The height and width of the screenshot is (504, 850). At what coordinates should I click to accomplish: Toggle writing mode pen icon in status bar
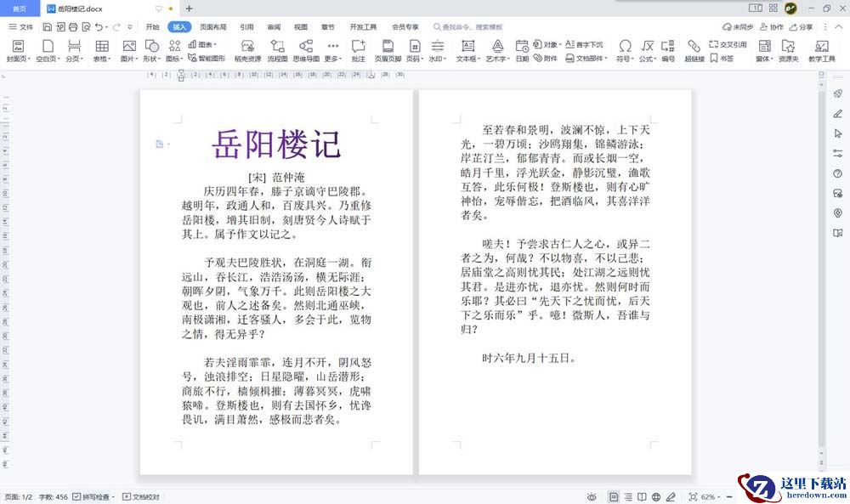(x=671, y=496)
